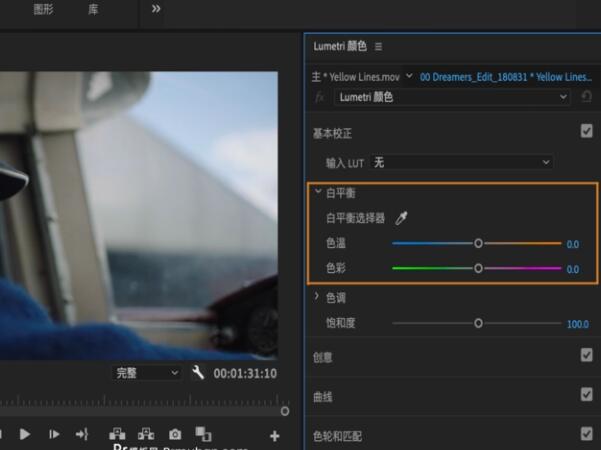Open the 输入 LUT dropdown
601x450 pixels.
[461, 163]
